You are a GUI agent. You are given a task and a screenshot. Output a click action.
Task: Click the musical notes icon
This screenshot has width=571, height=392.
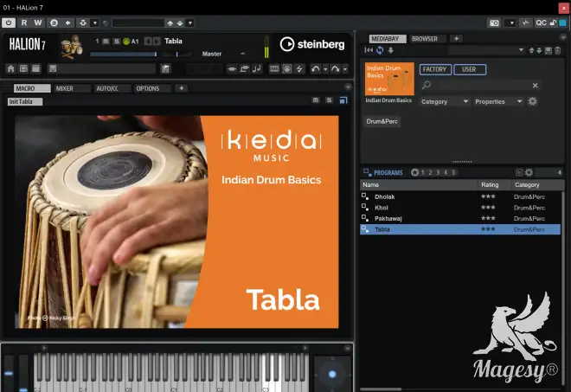[x=257, y=68]
